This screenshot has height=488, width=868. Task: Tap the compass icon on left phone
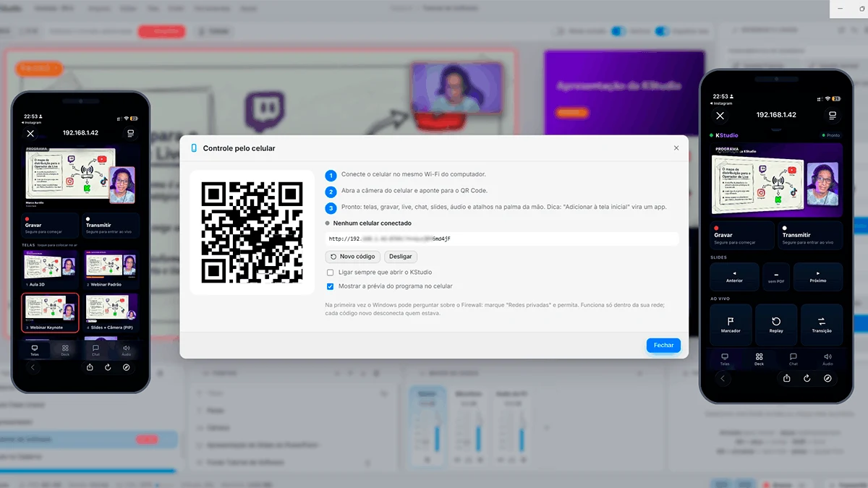click(x=127, y=367)
